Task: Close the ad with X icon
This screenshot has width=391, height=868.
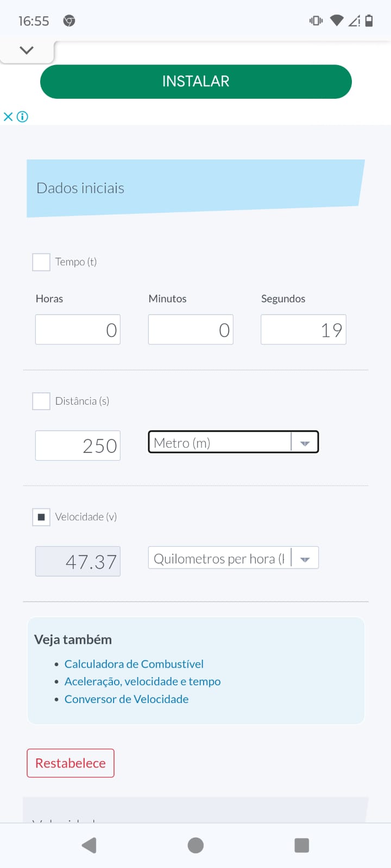Action: [8, 117]
